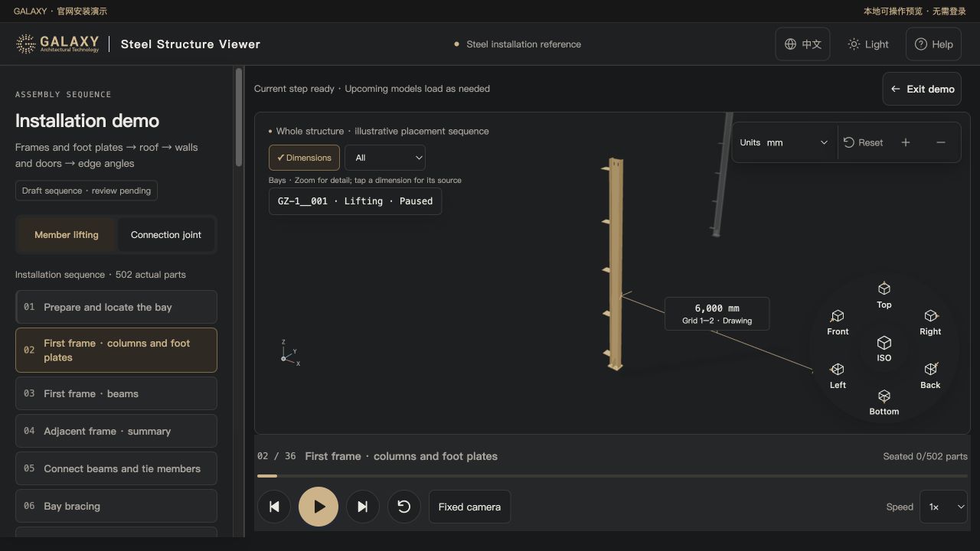
Task: Click the Seated 0/502 parts text
Action: [925, 456]
